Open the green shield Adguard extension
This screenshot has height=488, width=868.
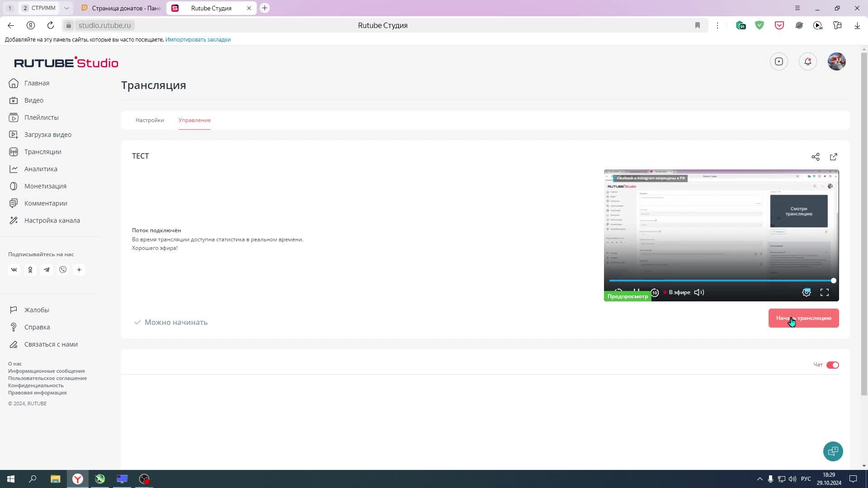pos(759,25)
